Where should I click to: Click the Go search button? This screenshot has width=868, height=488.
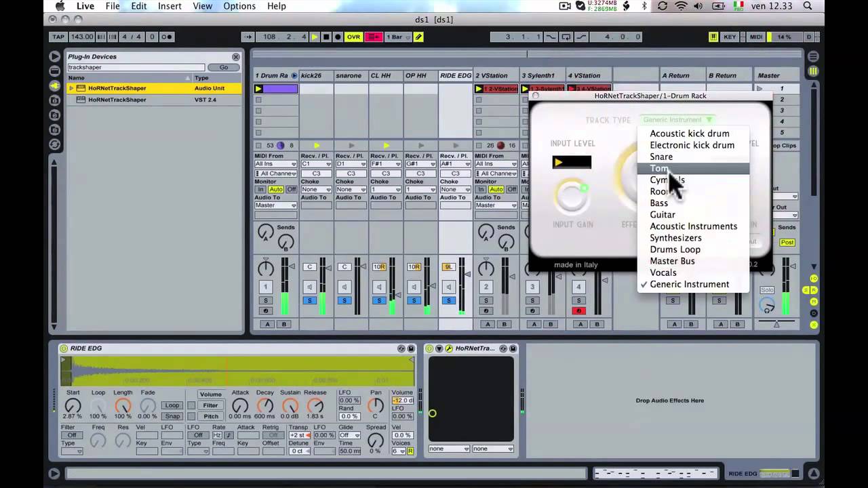pyautogui.click(x=224, y=67)
